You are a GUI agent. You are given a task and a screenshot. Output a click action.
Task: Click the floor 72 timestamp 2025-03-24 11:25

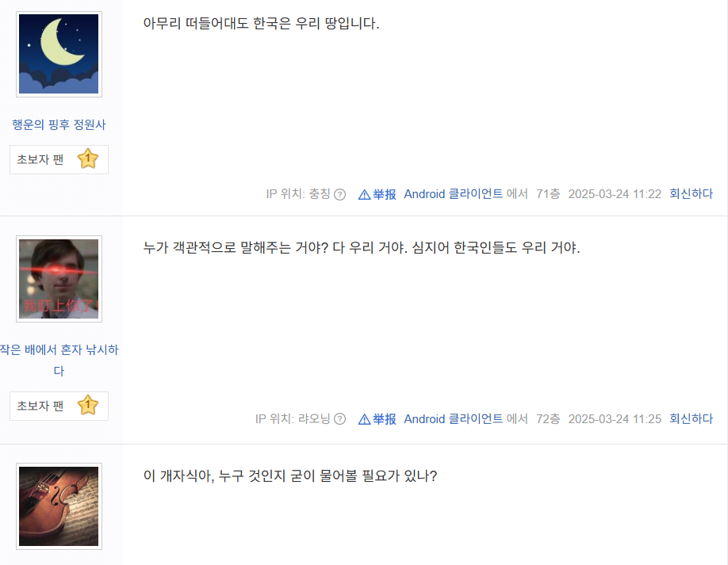click(x=615, y=419)
